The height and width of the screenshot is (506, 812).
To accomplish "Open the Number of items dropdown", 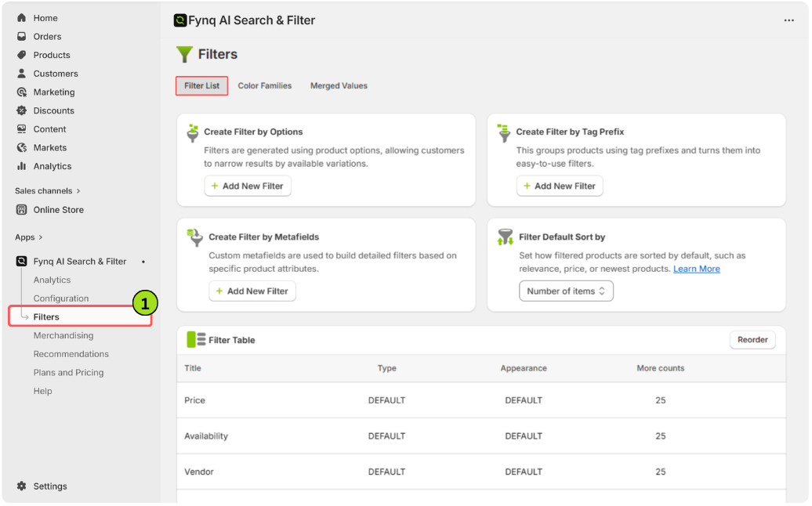I will 567,291.
